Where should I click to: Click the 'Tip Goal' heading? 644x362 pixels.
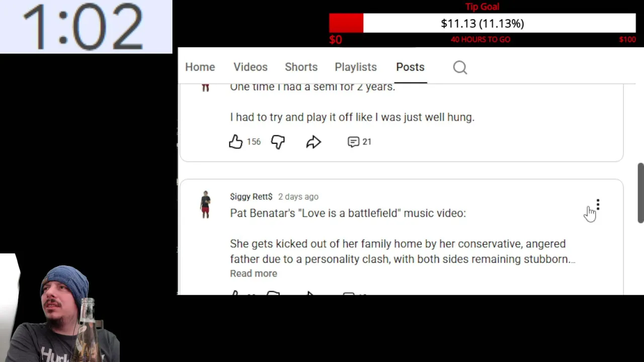pyautogui.click(x=482, y=7)
